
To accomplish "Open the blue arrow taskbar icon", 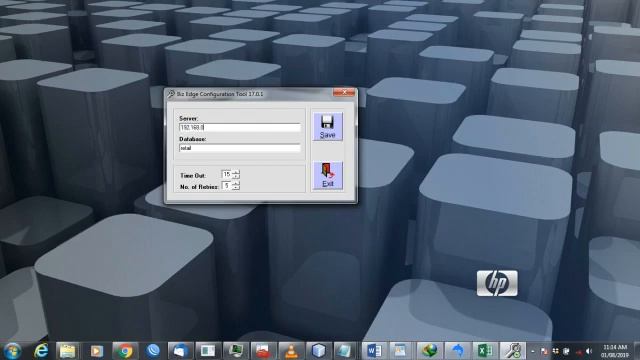I will point(457,351).
